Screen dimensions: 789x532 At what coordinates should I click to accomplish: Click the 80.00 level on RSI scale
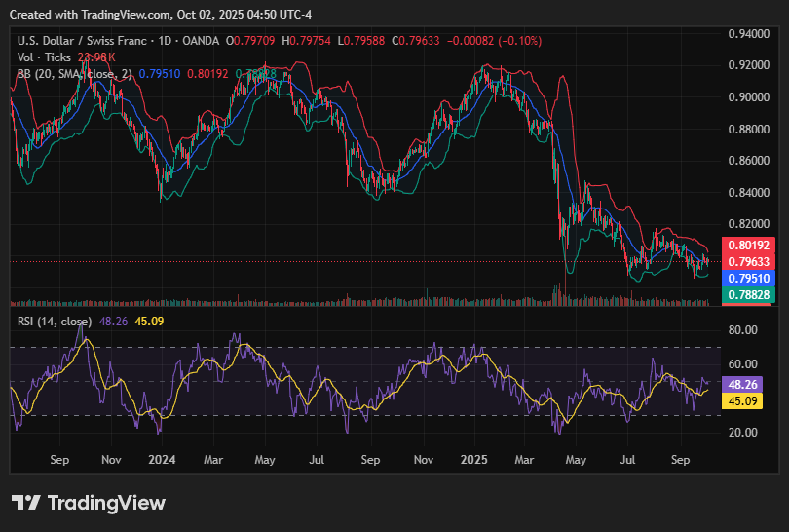point(743,330)
